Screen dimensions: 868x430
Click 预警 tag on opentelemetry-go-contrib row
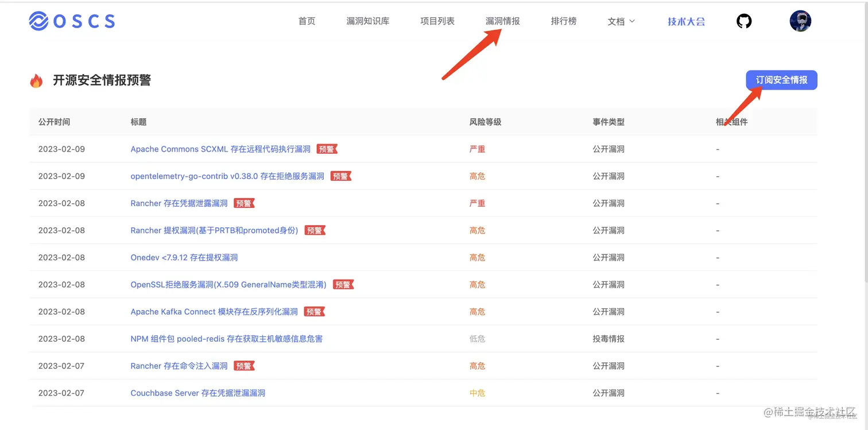point(340,176)
